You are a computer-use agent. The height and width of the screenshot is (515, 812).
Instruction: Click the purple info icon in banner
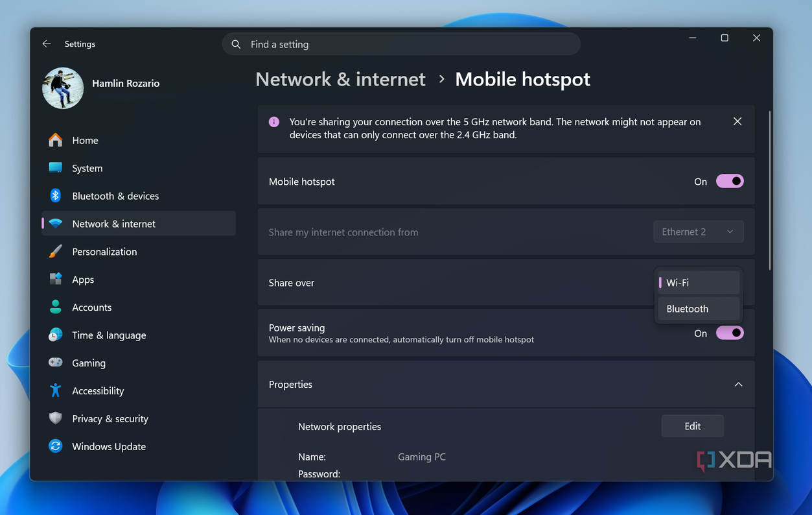(x=274, y=122)
